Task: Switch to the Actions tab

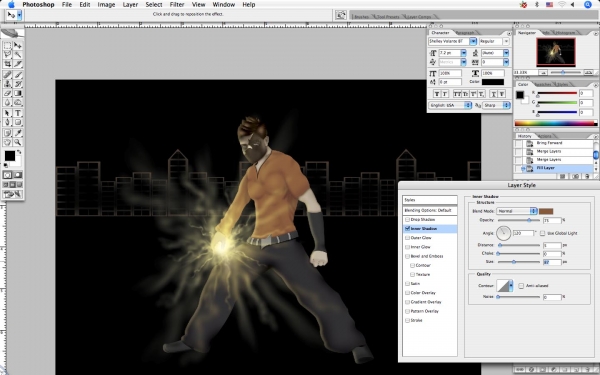Action: (545, 136)
